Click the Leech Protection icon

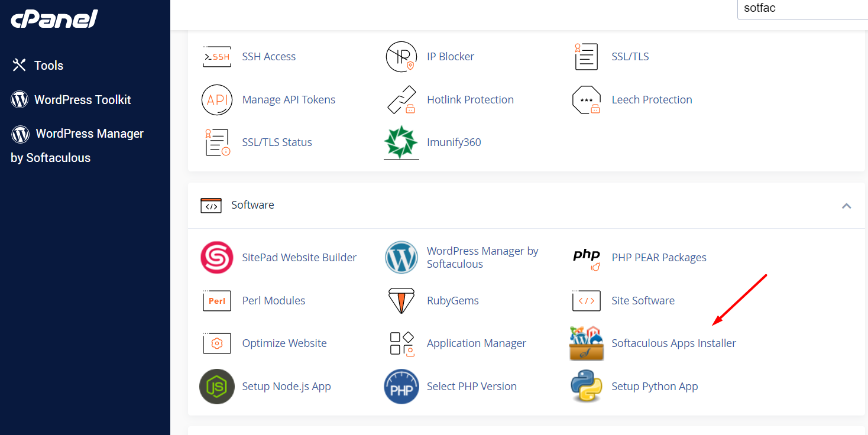pyautogui.click(x=587, y=99)
